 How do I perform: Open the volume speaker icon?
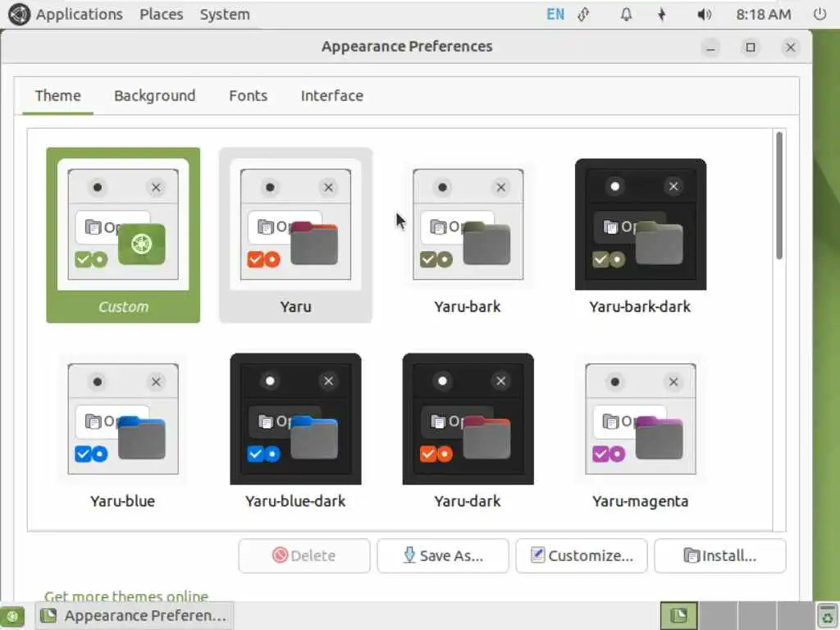704,15
